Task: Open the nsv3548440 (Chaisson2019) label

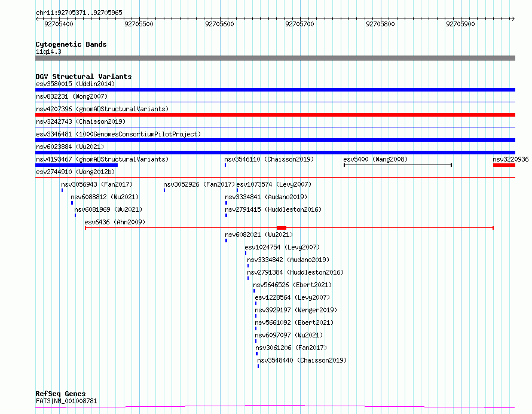Action: point(302,360)
